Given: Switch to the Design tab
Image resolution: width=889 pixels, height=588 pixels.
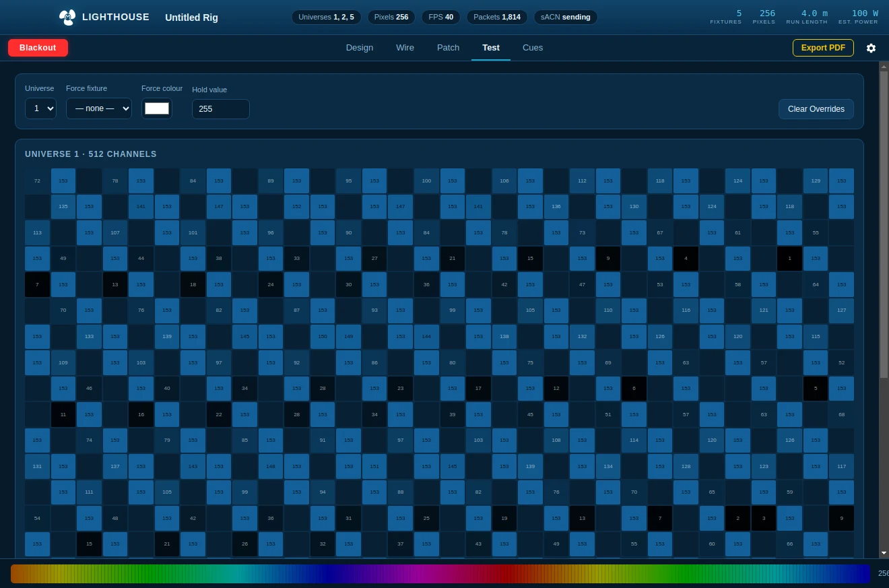Looking at the screenshot, I should point(360,48).
